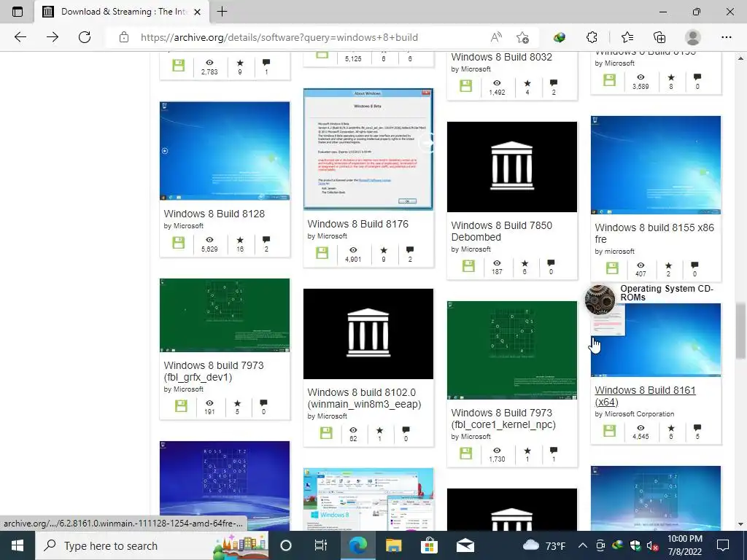Viewport: 747px width, 560px height.
Task: Open Windows 8 build 8102.0 winmain_win8m3_eeap link
Action: tap(364, 398)
